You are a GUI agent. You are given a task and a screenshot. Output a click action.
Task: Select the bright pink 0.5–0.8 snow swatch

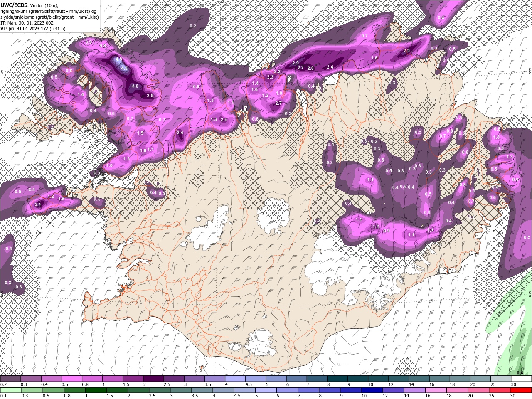coord(71,379)
